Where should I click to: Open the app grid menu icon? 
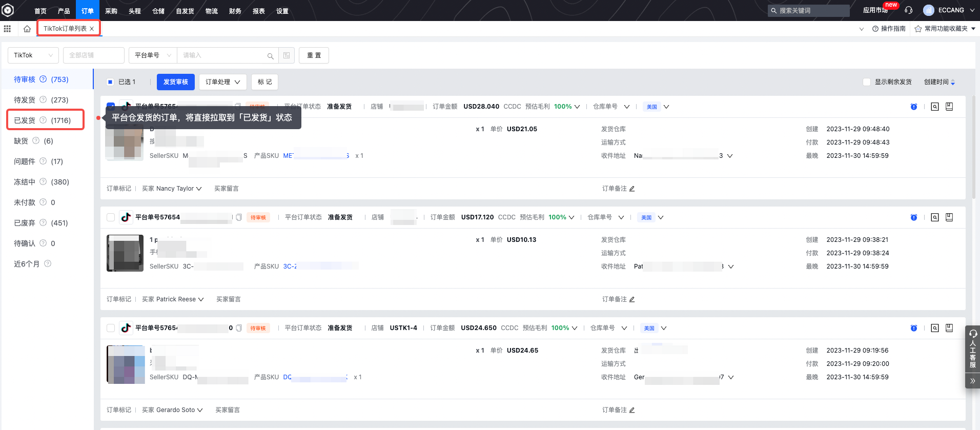coord(7,29)
